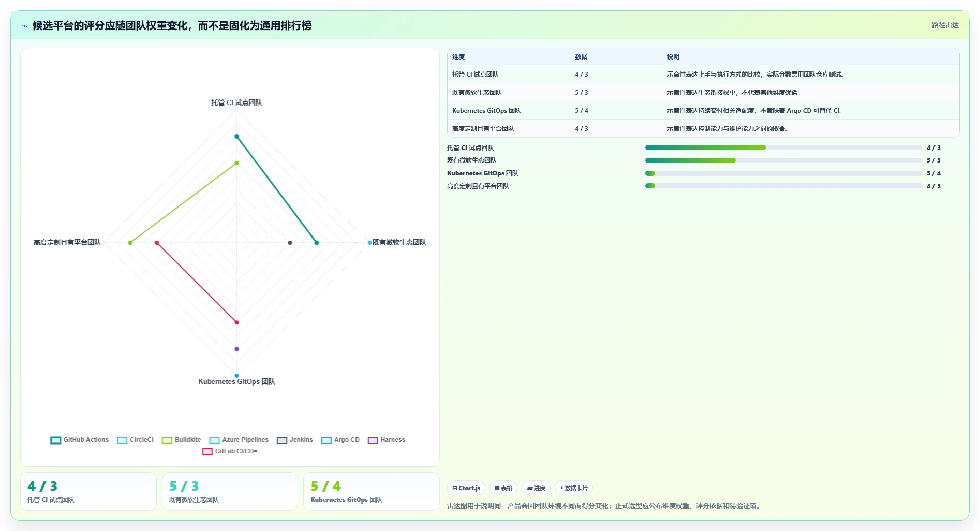The image size is (980, 531).
Task: Click the teal radar point on 既有微软生态 axis
Action: tap(317, 243)
